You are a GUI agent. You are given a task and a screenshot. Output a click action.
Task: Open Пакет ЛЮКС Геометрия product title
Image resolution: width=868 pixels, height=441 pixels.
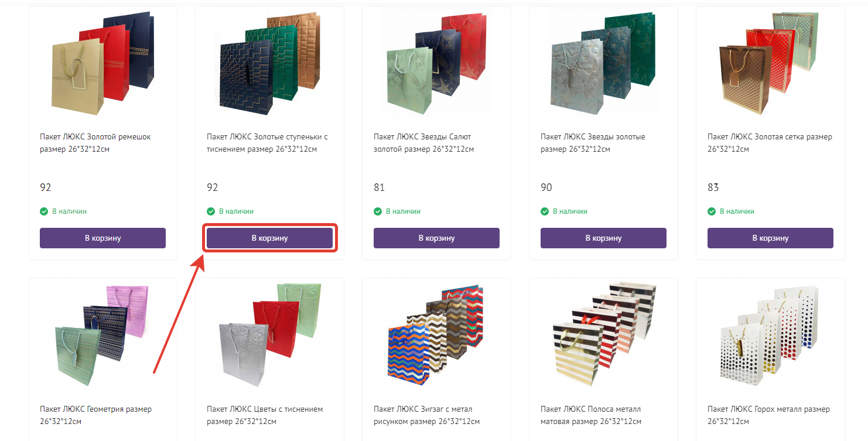[95, 415]
